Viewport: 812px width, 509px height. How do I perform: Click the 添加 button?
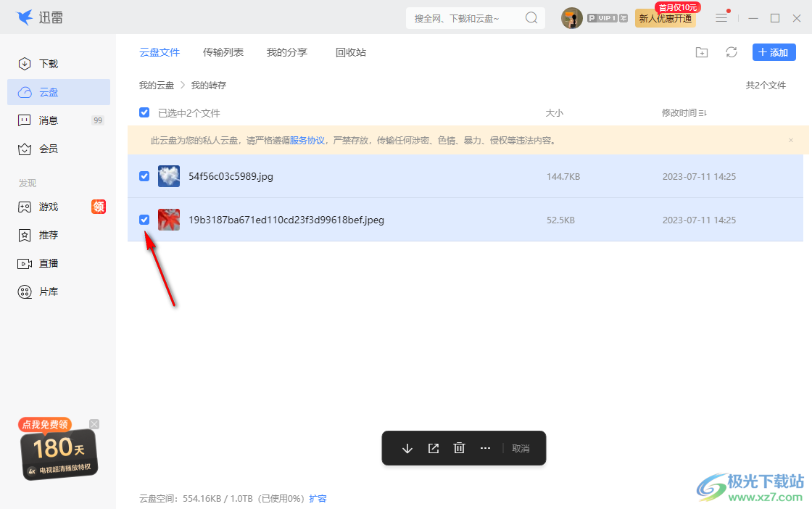(774, 52)
